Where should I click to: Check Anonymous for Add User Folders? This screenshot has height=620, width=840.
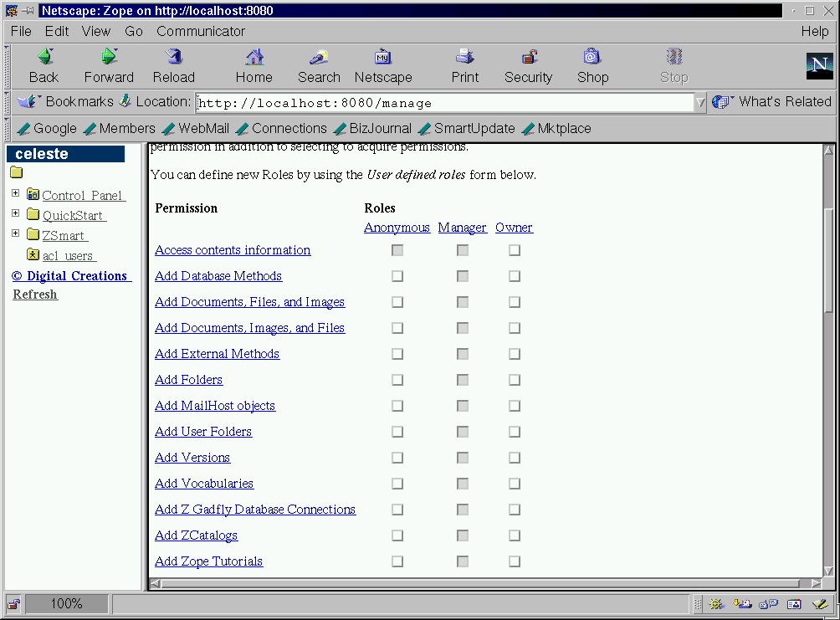pos(397,432)
